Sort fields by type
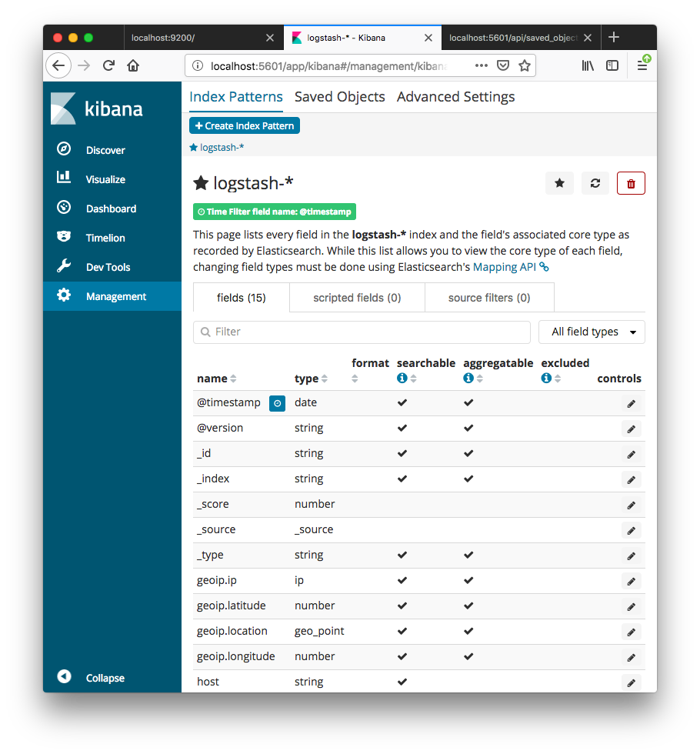This screenshot has height=754, width=700. tap(325, 379)
